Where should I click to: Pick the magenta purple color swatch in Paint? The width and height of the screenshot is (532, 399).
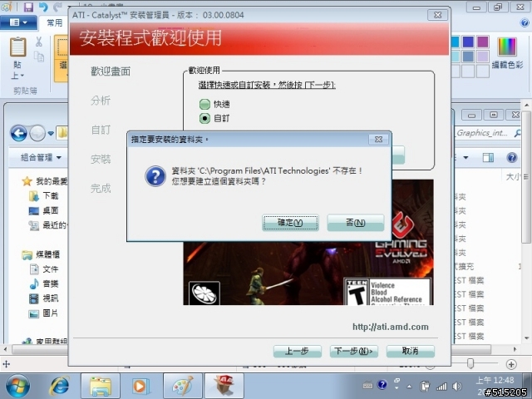pos(482,42)
